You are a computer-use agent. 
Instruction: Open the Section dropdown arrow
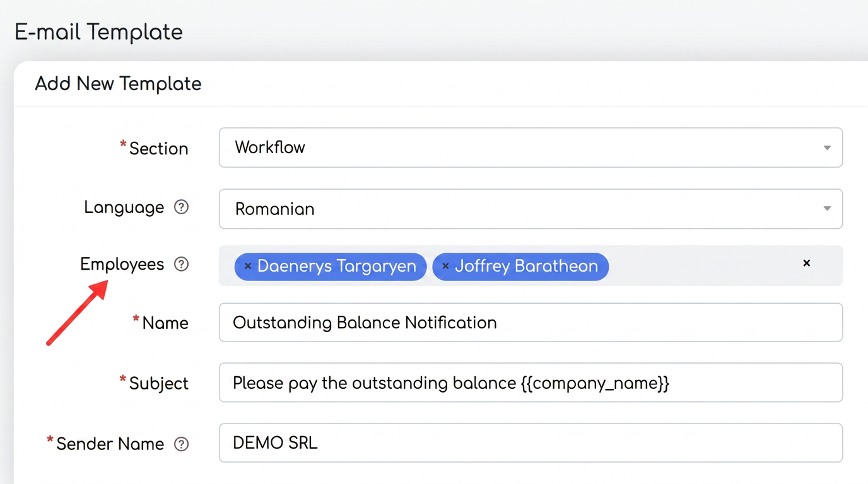[827, 148]
